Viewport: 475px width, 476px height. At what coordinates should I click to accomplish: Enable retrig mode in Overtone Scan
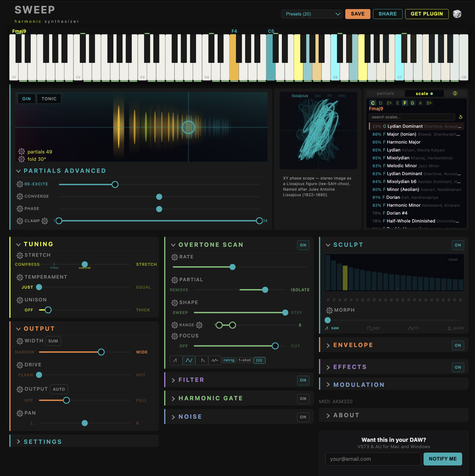[x=229, y=360]
